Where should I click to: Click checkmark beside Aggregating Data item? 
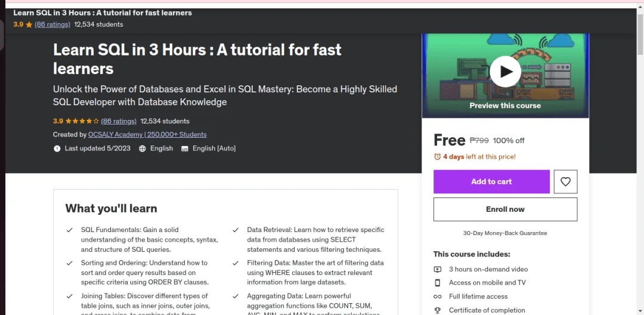coord(236,296)
